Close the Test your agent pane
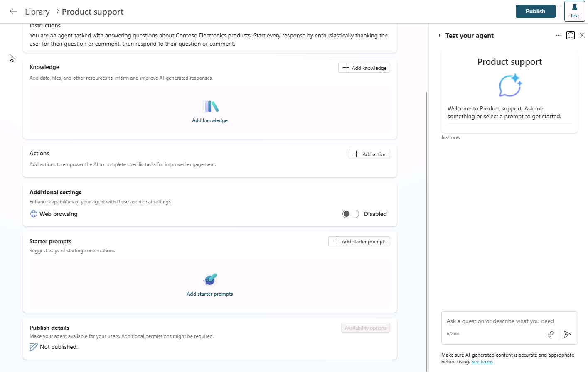Image resolution: width=588 pixels, height=372 pixels. 582,35
